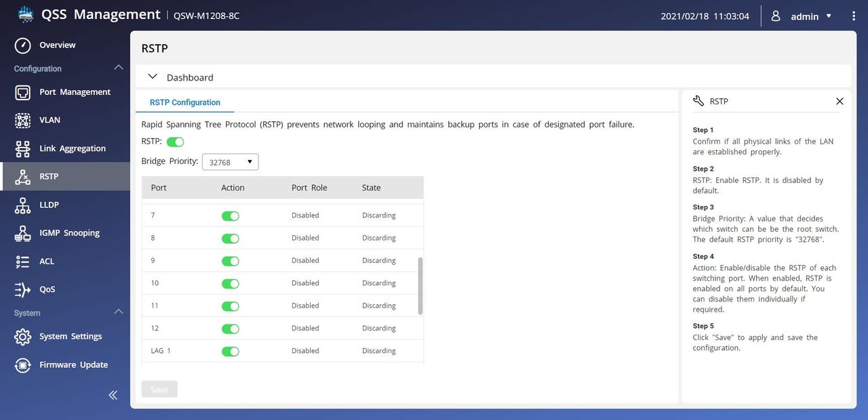Open the Bridge Priority dropdown
Screen dimensions: 868x420
(x=231, y=162)
